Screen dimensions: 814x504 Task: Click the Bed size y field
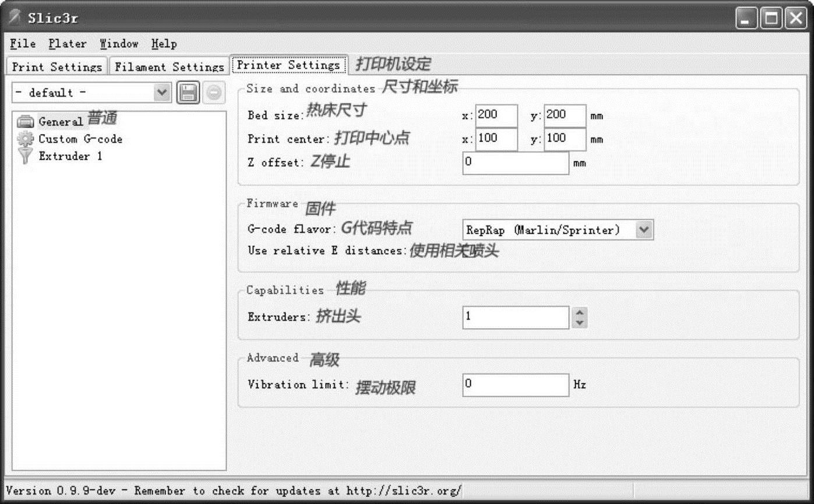pyautogui.click(x=565, y=115)
